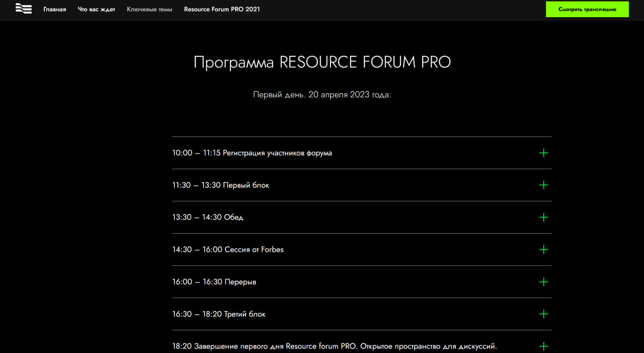Open the Главная menu item
Image resolution: width=644 pixels, height=353 pixels.
pos(55,9)
